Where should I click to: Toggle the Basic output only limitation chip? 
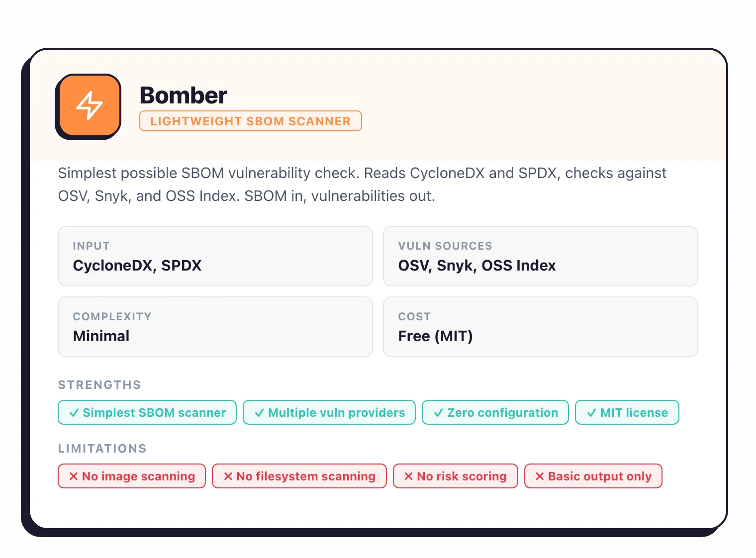coord(593,476)
